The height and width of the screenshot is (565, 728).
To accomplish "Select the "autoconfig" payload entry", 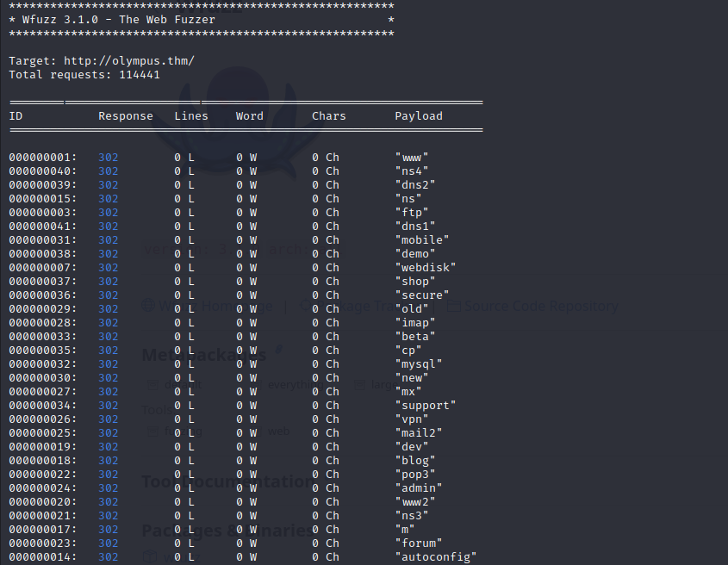I will (x=436, y=557).
